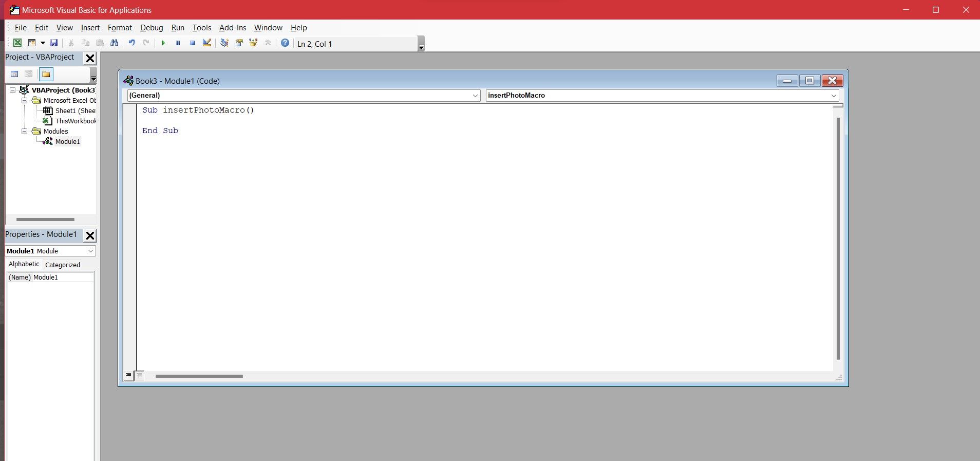
Task: Select the Modules folder label
Action: pos(55,131)
